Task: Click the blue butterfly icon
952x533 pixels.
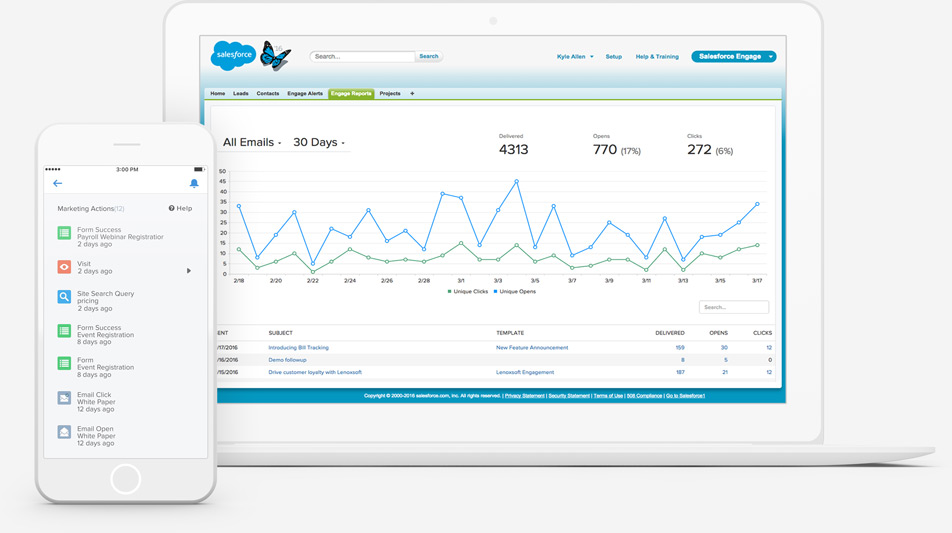Action: click(274, 56)
